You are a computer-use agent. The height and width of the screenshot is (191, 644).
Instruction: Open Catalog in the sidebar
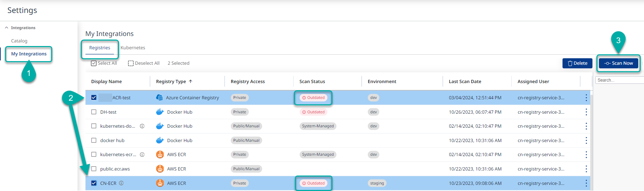19,41
